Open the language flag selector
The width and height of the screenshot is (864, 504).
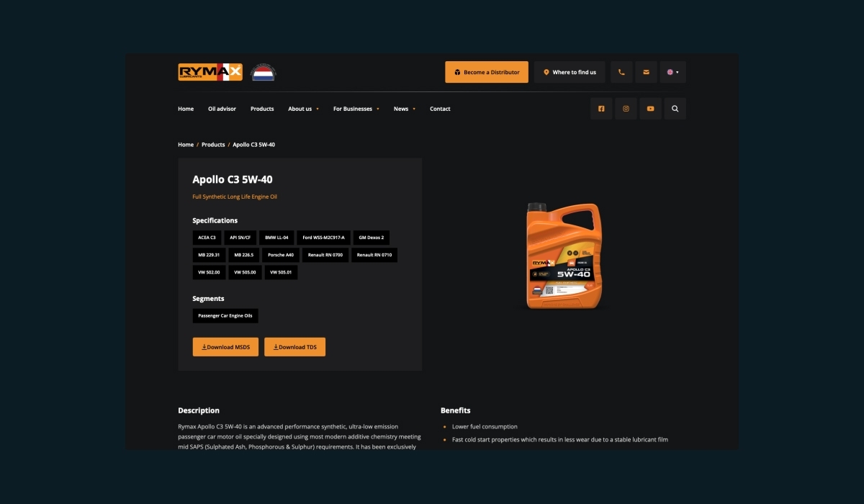pyautogui.click(x=673, y=72)
